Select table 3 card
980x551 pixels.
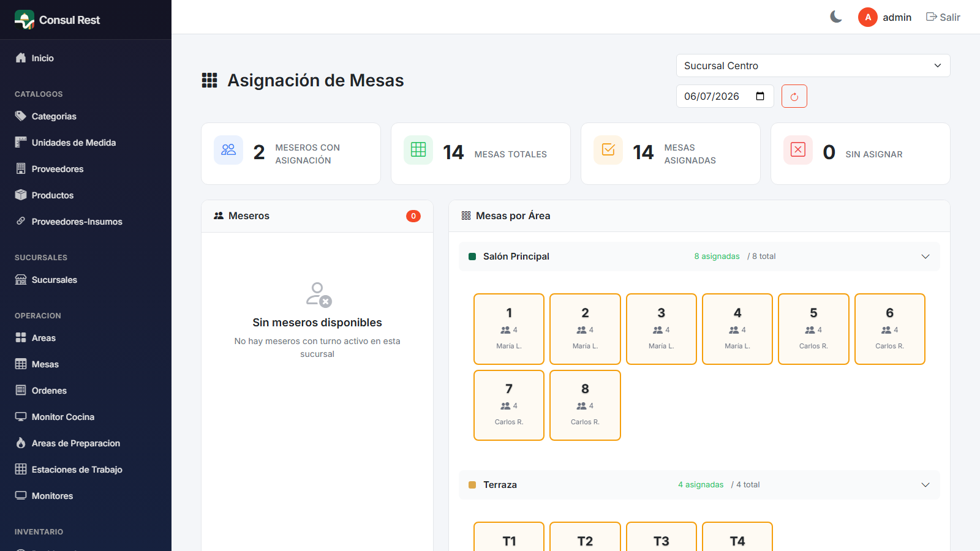[x=661, y=329]
